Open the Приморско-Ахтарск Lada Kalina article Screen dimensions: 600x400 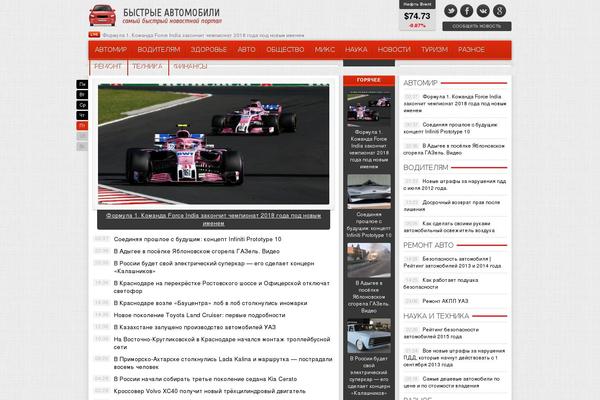[x=223, y=363]
